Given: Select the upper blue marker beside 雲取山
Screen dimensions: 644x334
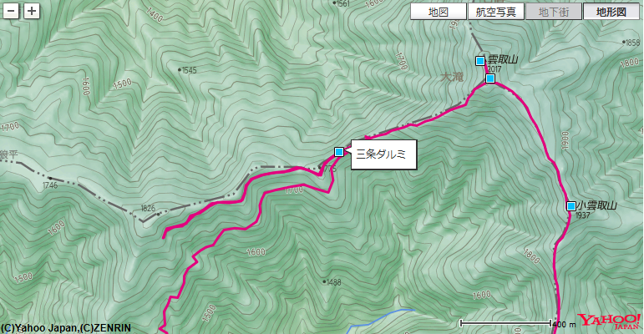Looking at the screenshot, I should (x=479, y=61).
